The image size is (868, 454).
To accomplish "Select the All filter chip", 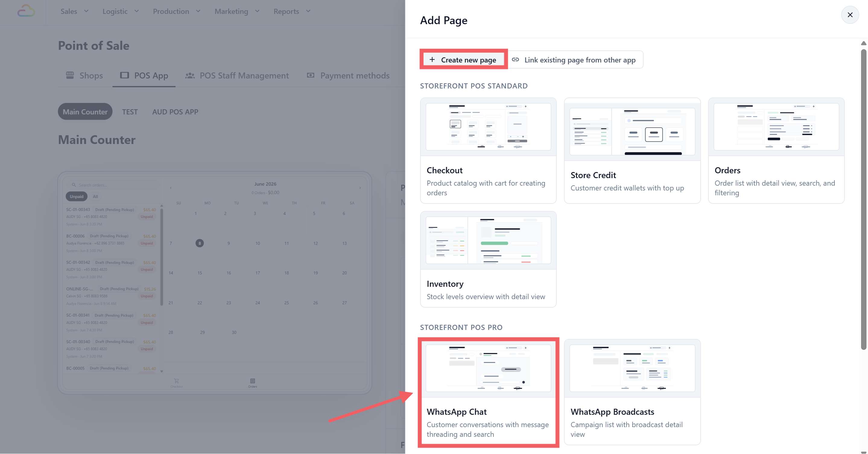I will click(x=95, y=197).
